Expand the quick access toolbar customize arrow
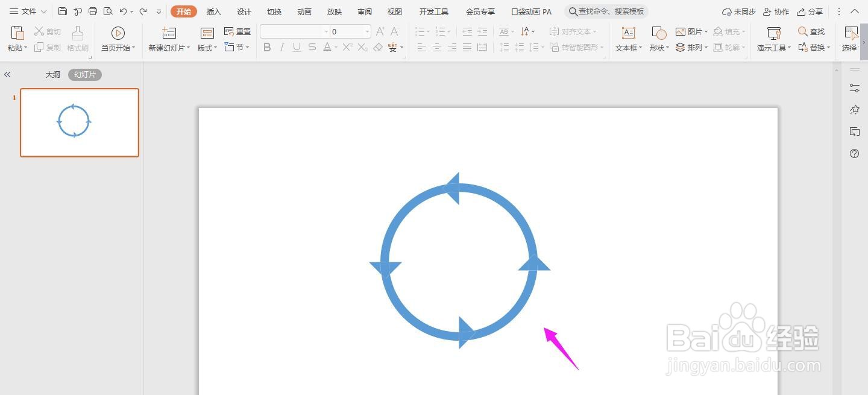 (x=159, y=11)
